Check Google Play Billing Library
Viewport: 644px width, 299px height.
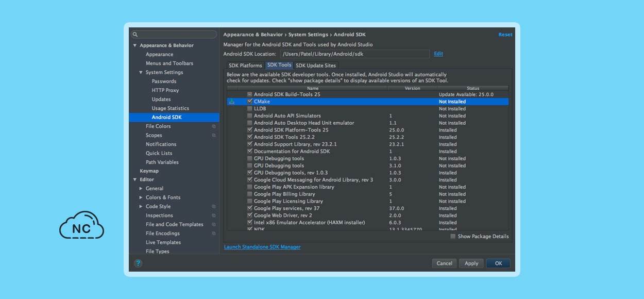pos(250,194)
